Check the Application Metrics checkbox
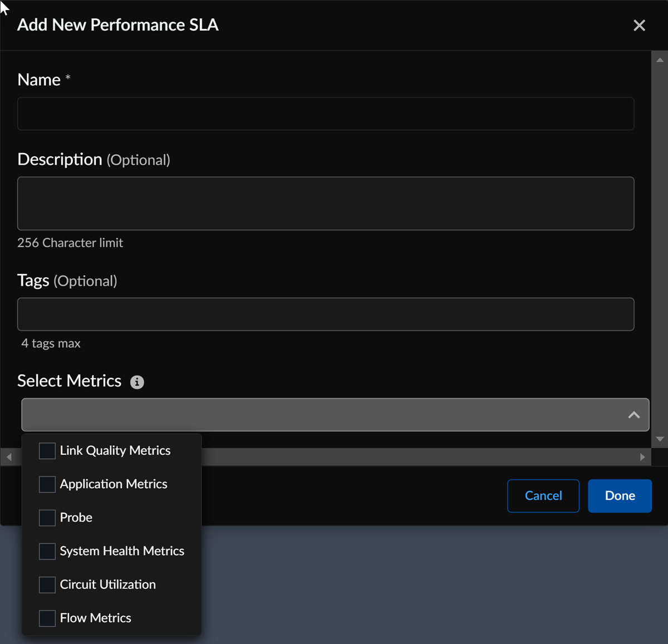 pyautogui.click(x=47, y=484)
